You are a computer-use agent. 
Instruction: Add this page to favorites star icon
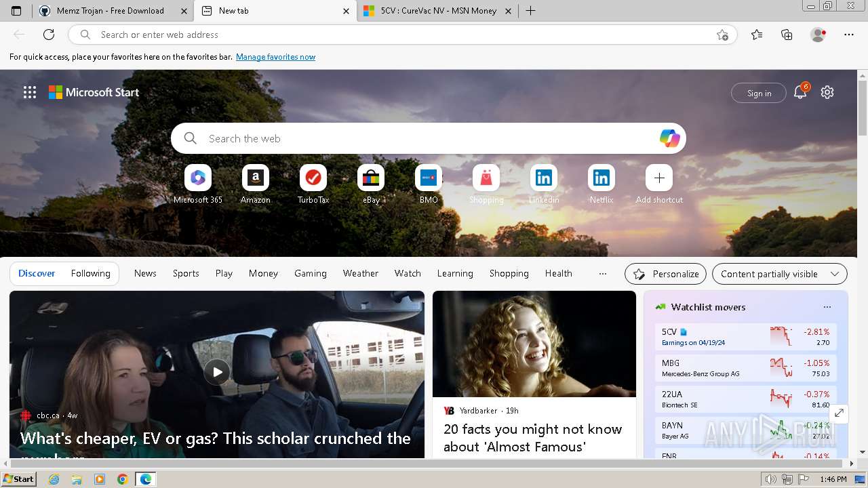point(722,35)
